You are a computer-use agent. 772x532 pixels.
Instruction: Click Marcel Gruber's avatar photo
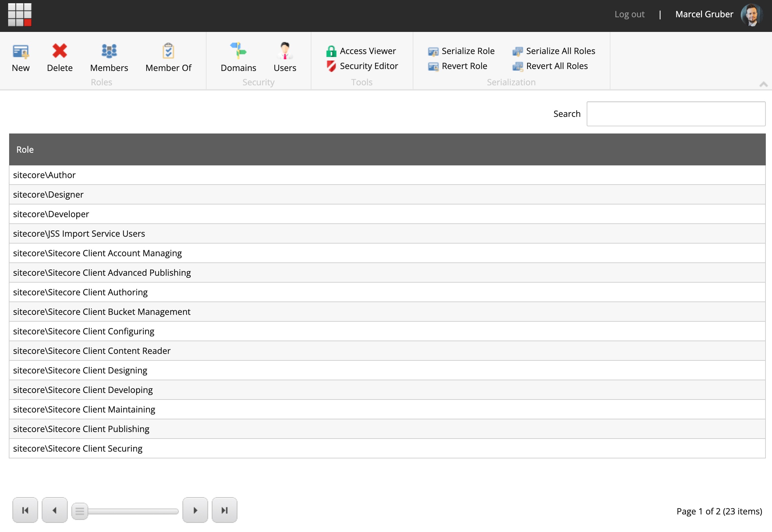pos(752,15)
